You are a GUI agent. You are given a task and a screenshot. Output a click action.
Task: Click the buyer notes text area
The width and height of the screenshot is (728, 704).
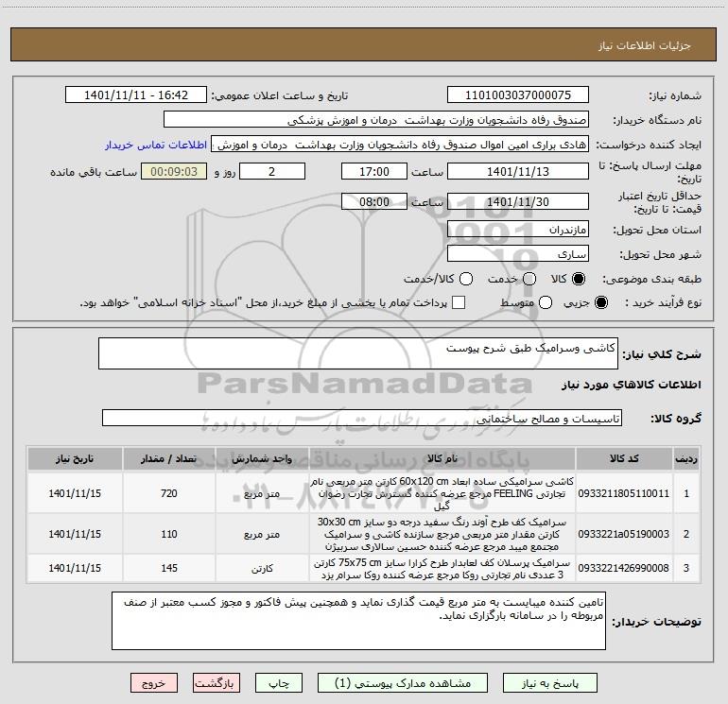[358, 621]
